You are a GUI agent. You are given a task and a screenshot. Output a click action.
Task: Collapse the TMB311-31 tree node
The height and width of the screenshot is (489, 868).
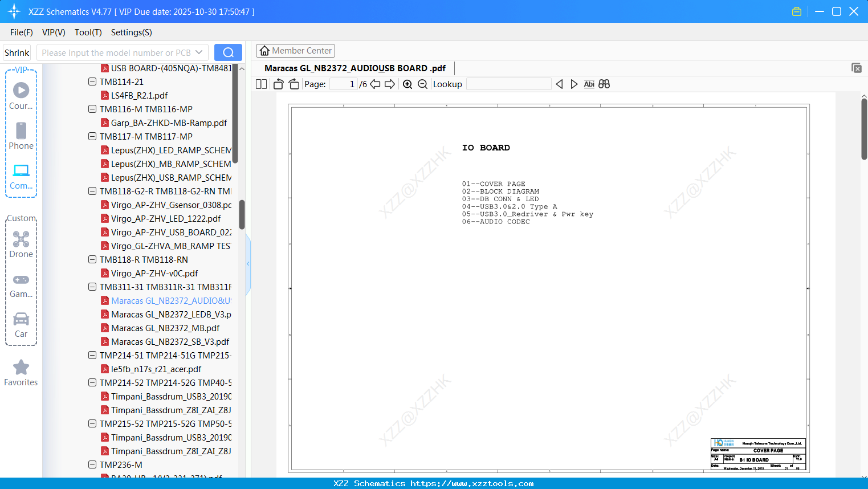click(92, 287)
